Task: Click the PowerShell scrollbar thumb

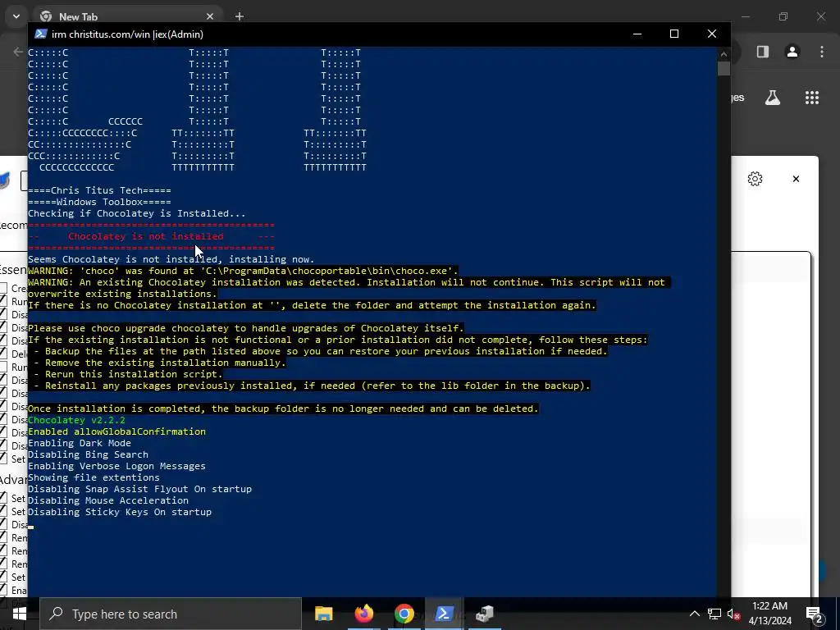Action: point(724,69)
